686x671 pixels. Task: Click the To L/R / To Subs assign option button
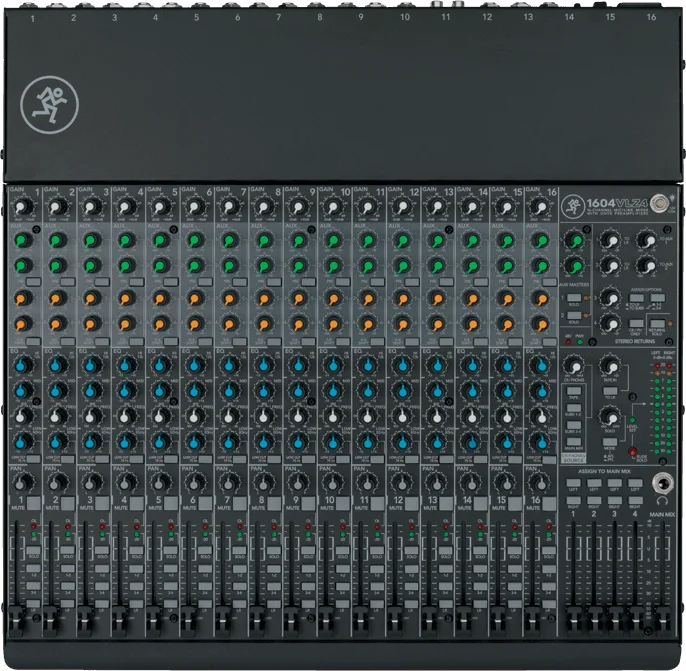[x=636, y=298]
